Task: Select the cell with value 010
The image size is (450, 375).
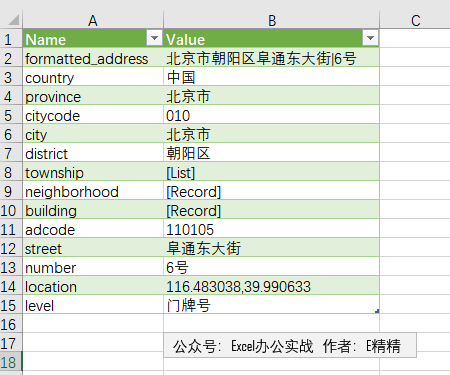Action: coord(272,115)
